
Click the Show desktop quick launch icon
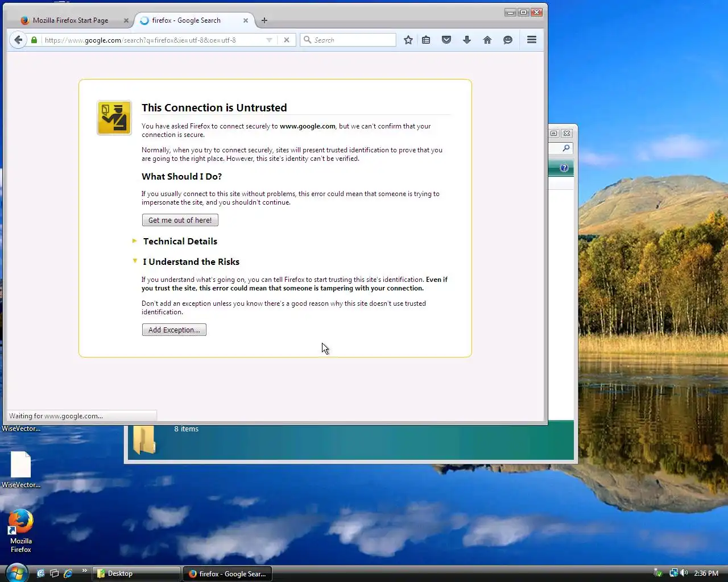pos(40,573)
